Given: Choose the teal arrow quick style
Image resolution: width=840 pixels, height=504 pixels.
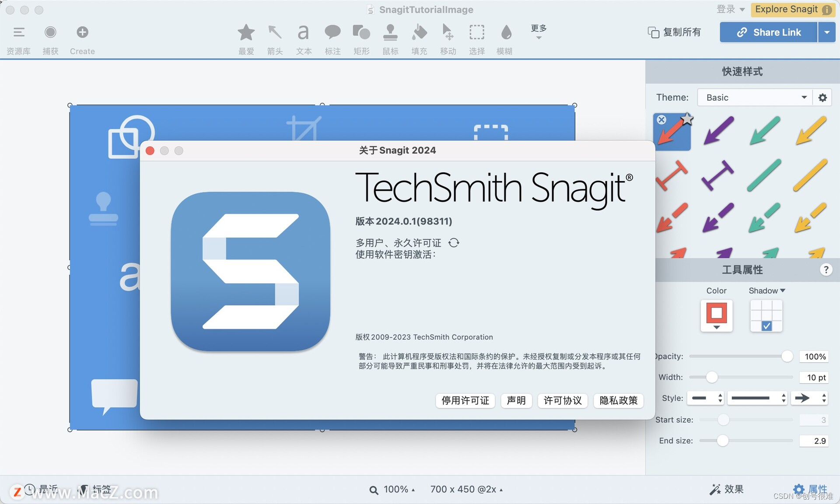Looking at the screenshot, I should (764, 130).
